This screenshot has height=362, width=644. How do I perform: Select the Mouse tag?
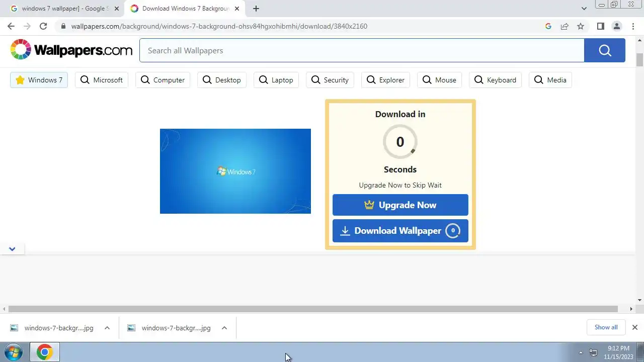[439, 80]
